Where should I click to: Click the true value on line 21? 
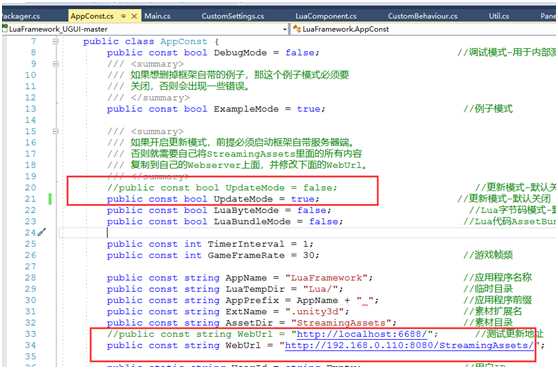(x=302, y=199)
